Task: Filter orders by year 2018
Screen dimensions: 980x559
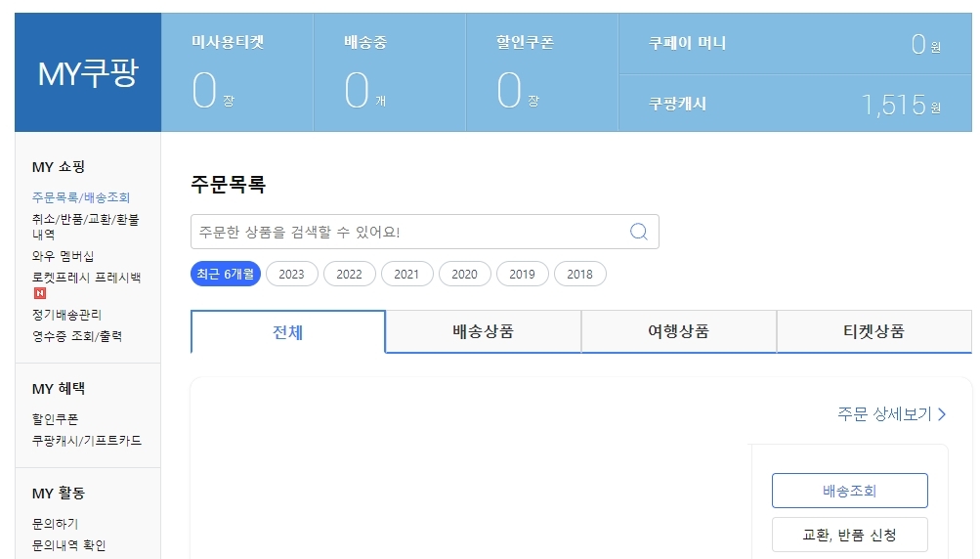Action: tap(580, 274)
